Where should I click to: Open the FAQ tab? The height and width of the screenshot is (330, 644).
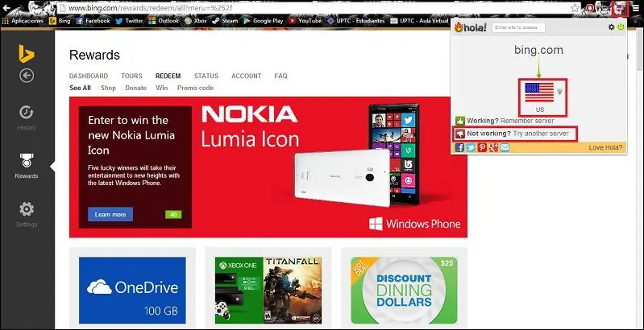pos(281,76)
